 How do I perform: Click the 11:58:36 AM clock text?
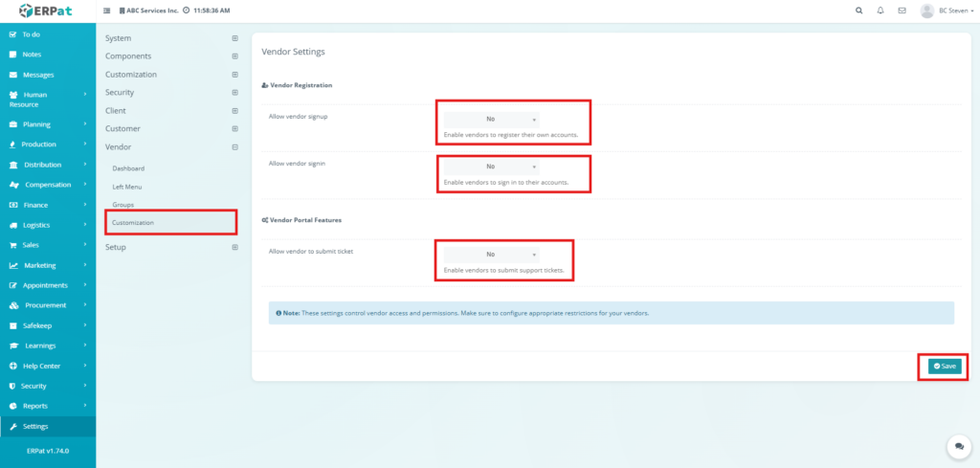[210, 11]
